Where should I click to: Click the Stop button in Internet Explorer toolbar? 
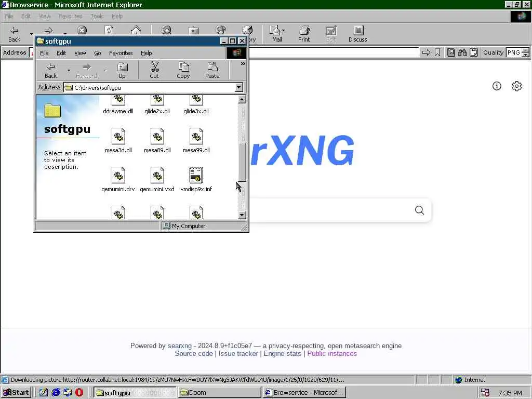pos(82,31)
